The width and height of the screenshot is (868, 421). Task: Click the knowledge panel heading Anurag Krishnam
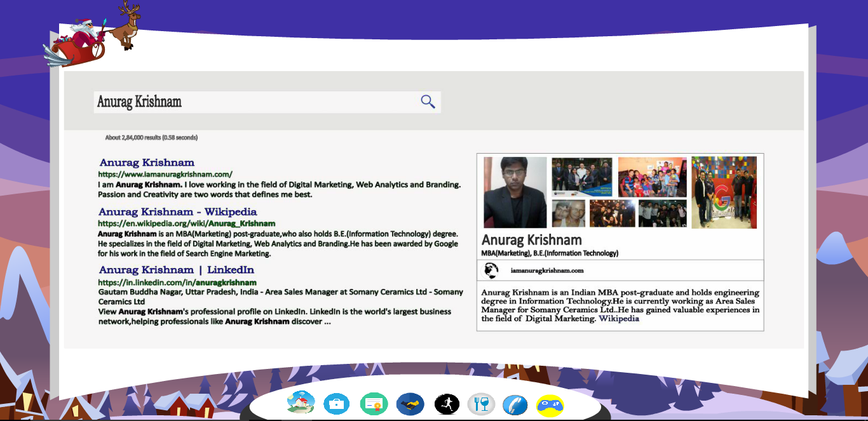click(x=532, y=240)
